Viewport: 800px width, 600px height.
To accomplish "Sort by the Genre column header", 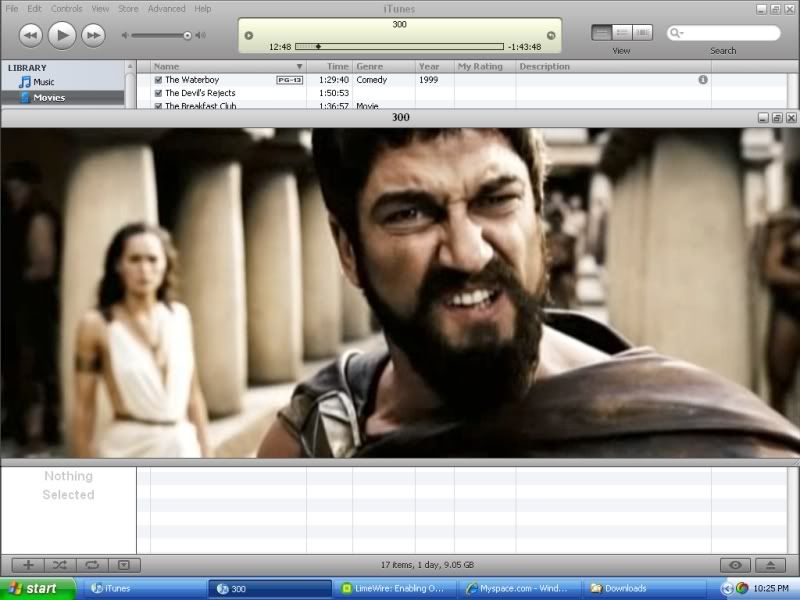I will tap(384, 67).
